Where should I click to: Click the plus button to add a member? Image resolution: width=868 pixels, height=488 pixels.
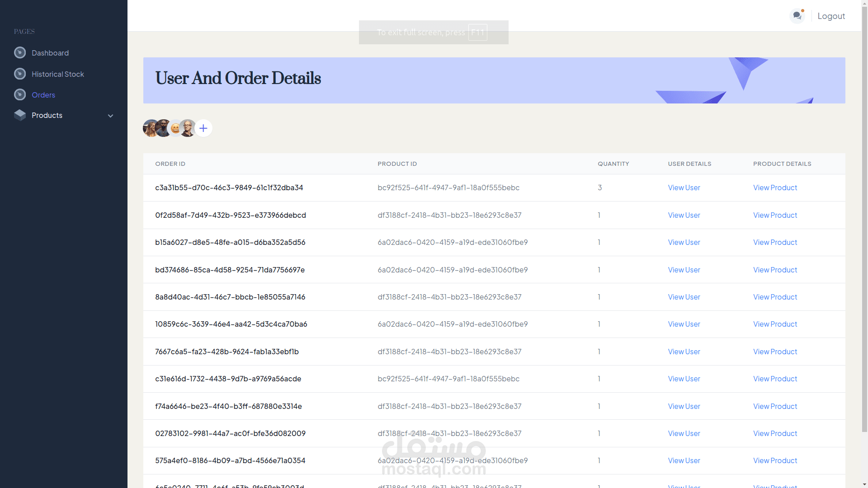pyautogui.click(x=203, y=128)
